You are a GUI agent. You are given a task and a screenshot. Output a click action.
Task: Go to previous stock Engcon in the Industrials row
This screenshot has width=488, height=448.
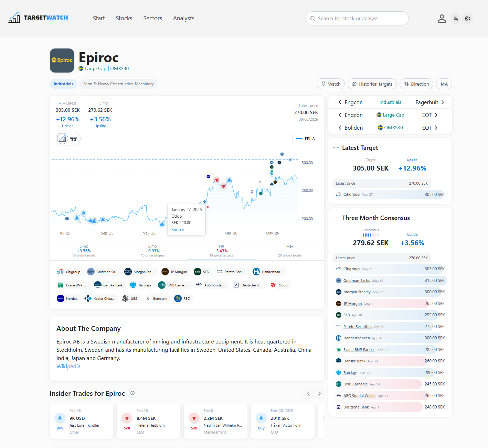pos(350,102)
